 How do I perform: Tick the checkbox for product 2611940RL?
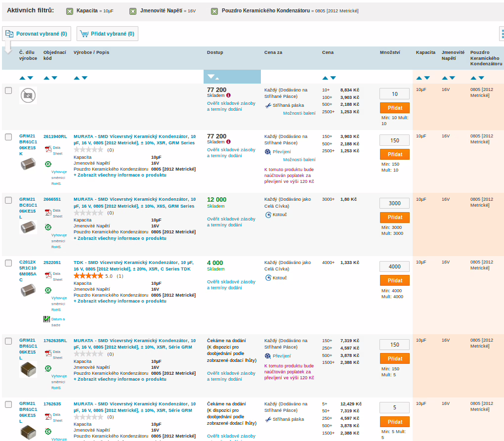click(x=8, y=137)
